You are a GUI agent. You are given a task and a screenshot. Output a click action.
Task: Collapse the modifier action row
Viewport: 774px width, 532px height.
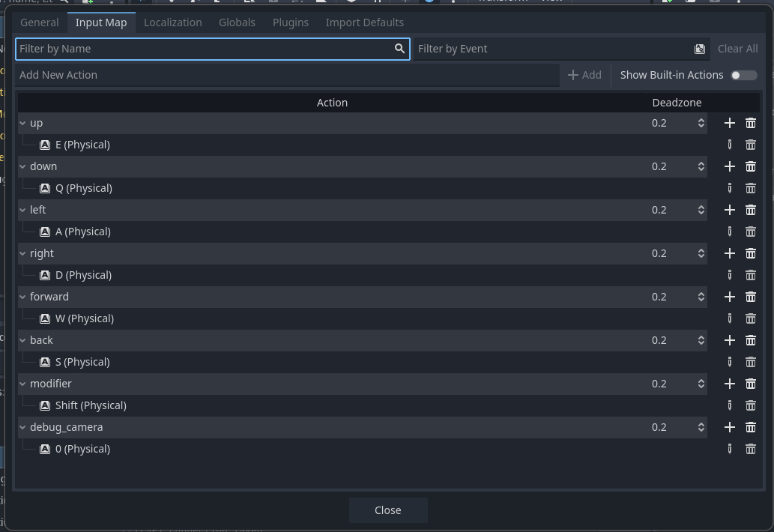(22, 384)
